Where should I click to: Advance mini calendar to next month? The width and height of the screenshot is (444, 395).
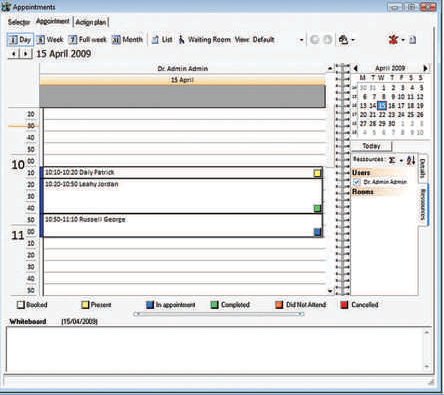[425, 68]
